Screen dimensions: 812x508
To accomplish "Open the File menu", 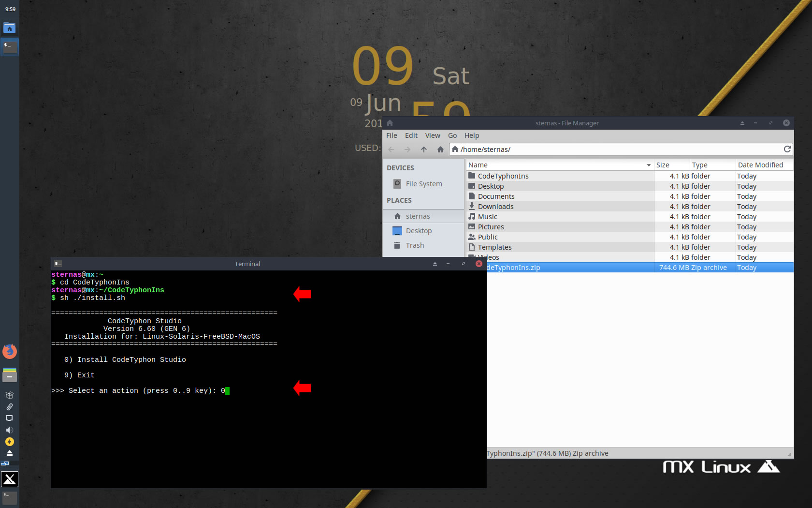I will (391, 135).
